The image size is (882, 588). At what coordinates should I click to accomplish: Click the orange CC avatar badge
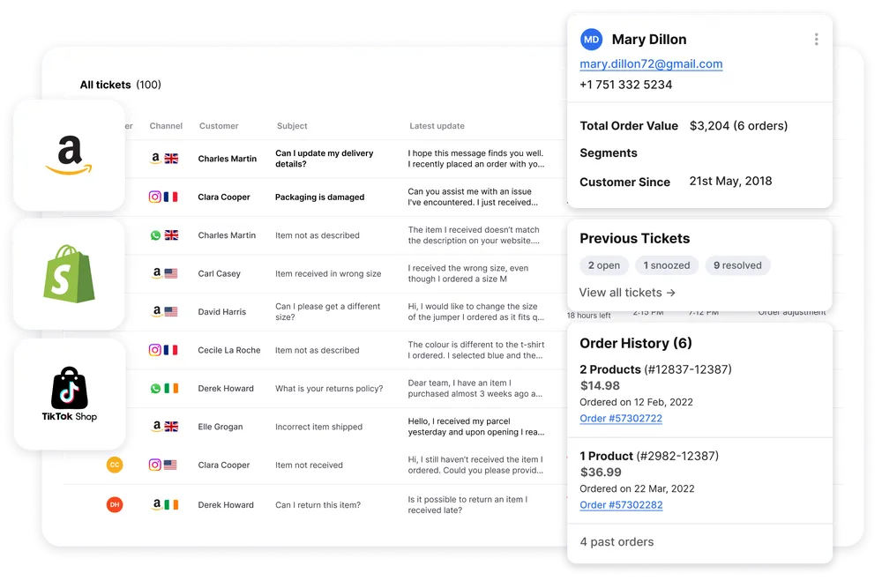(x=115, y=465)
